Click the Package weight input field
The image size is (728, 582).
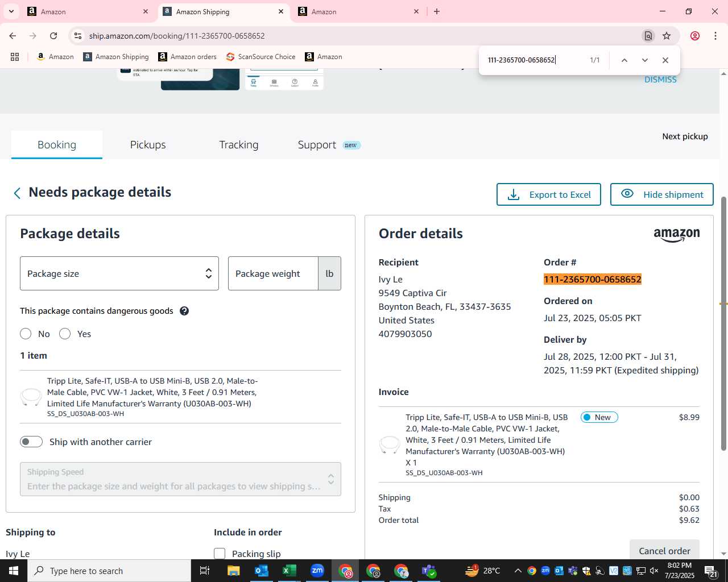pos(273,273)
